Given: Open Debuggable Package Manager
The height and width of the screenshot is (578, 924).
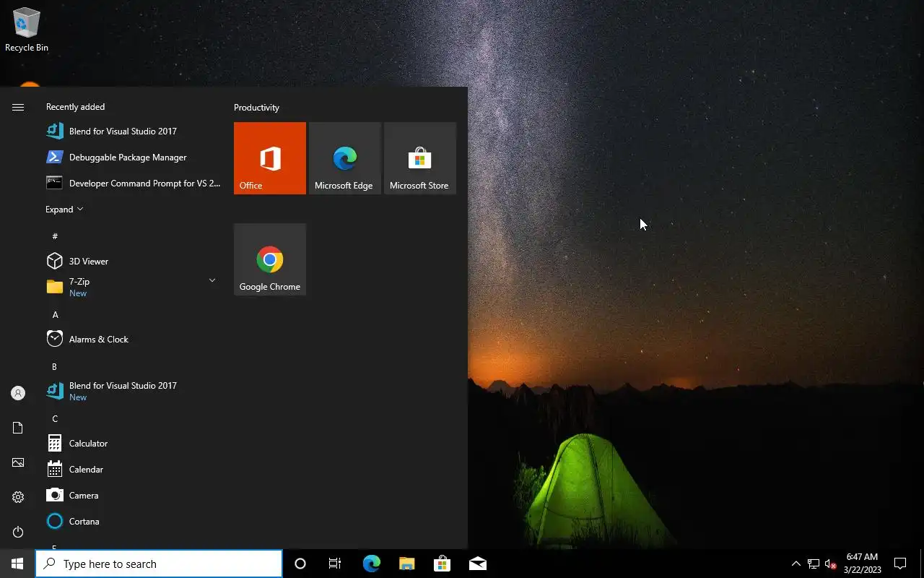Looking at the screenshot, I should coord(133,157).
